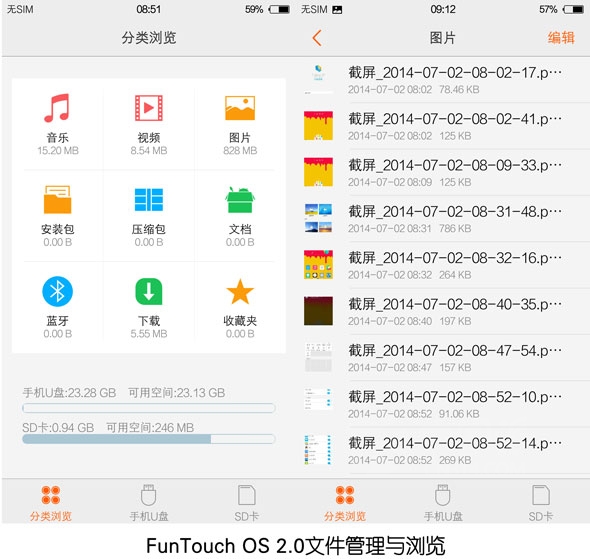Screen dimensions: 590x559
Task: Open the 蓝牙 Bluetooth files icon
Action: click(57, 292)
